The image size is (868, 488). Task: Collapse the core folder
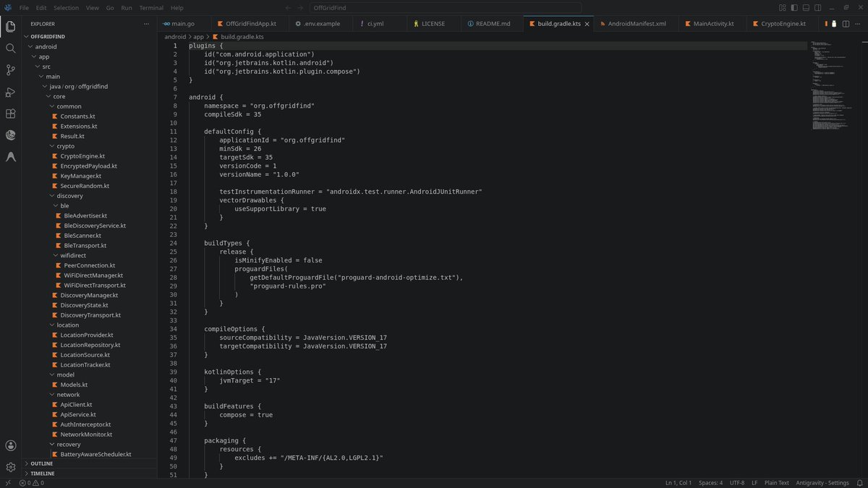click(90, 96)
